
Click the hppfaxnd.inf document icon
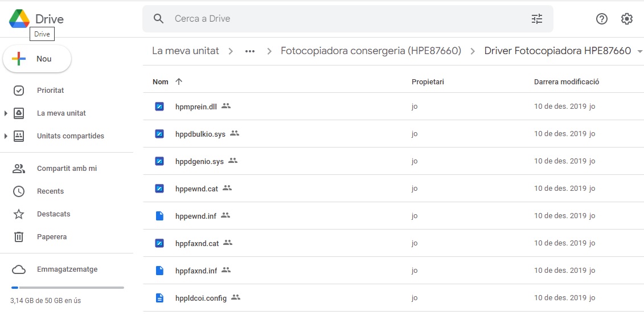[x=160, y=271]
